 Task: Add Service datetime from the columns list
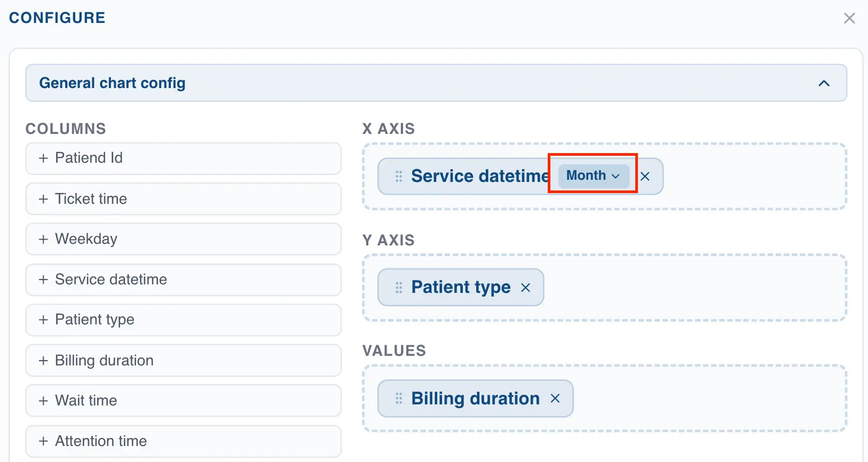pos(183,280)
